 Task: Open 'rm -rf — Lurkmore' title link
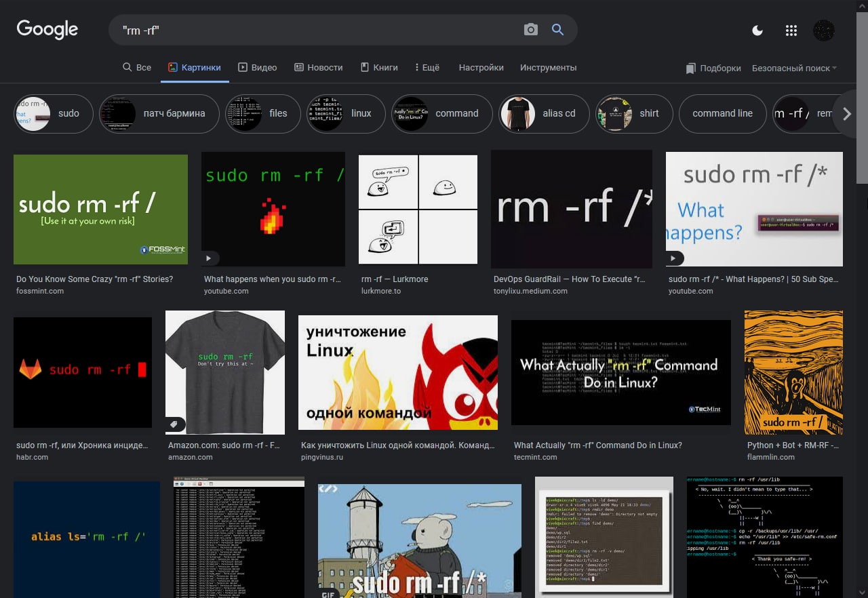pyautogui.click(x=395, y=279)
